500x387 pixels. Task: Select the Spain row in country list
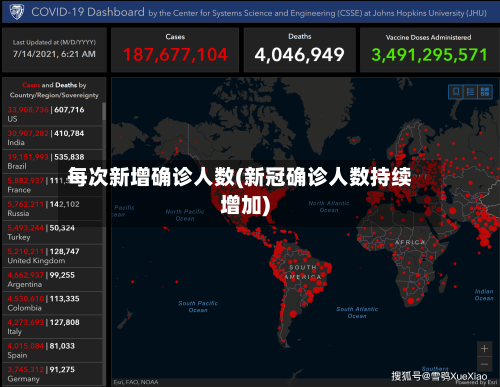(x=52, y=351)
